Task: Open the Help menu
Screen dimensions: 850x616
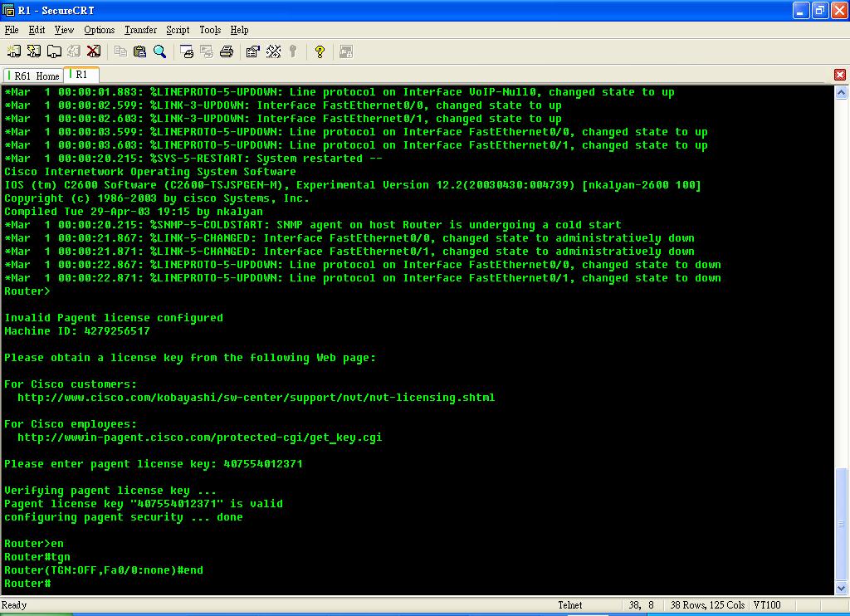Action: [239, 30]
